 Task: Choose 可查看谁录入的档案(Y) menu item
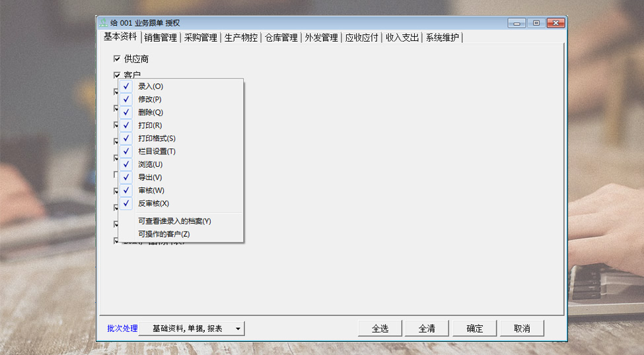[174, 221]
